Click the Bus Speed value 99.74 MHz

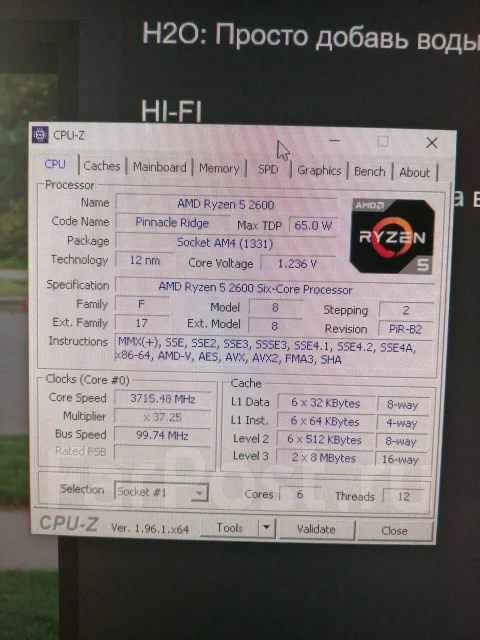click(162, 436)
